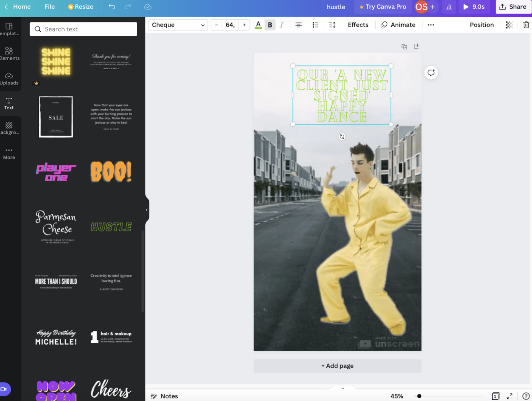
Task: Enter fullscreen mode
Action: coord(509,396)
